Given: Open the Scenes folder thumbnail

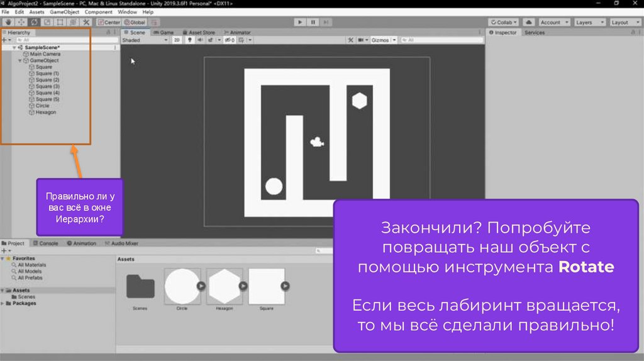Looking at the screenshot, I should click(x=140, y=286).
